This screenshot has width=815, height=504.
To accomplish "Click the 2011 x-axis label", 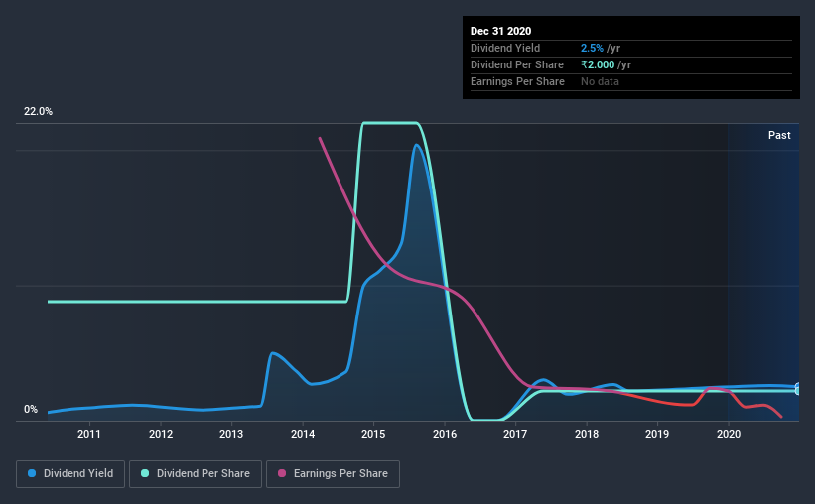I will click(89, 434).
